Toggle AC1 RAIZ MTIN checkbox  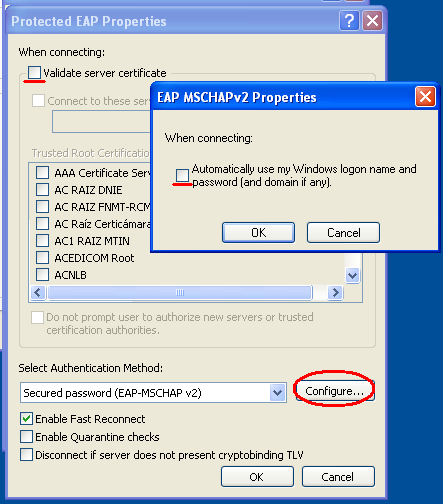coord(42,241)
